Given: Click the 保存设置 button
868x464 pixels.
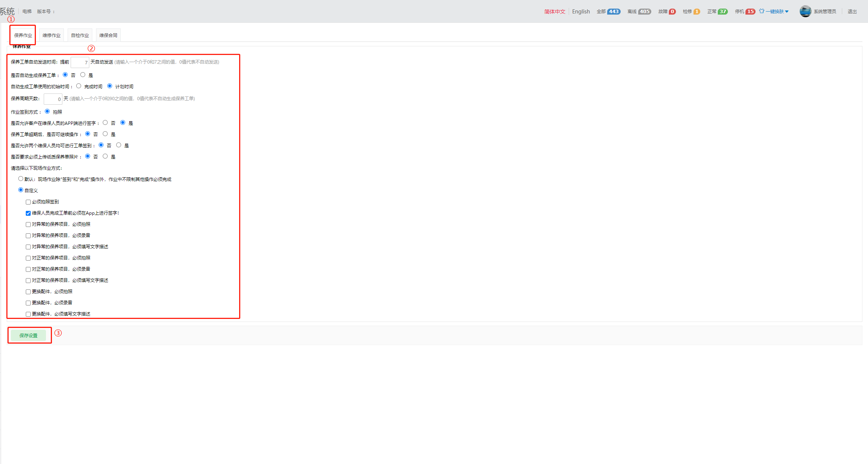Looking at the screenshot, I should [28, 335].
